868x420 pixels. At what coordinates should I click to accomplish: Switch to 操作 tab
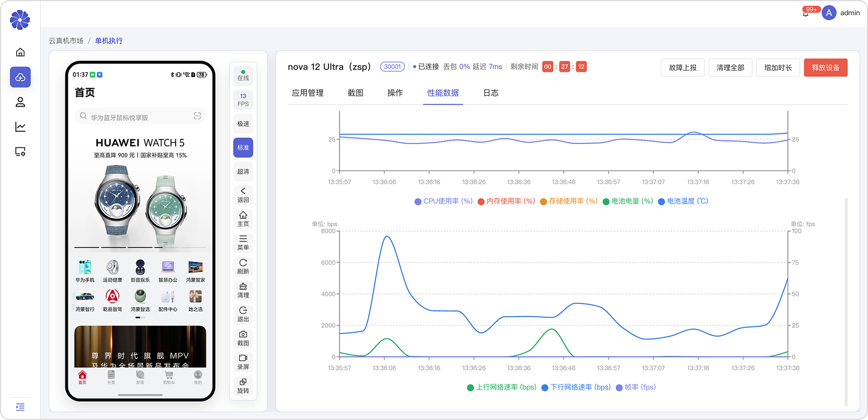[x=395, y=93]
